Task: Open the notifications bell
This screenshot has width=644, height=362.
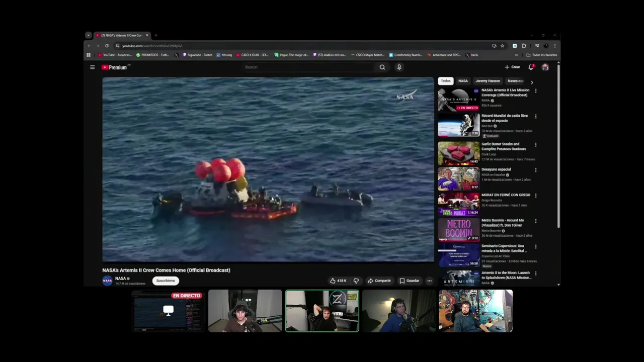Action: [531, 67]
